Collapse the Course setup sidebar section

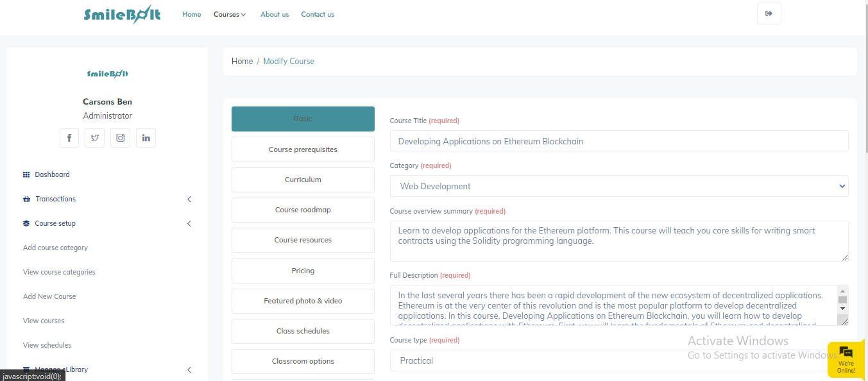point(189,224)
